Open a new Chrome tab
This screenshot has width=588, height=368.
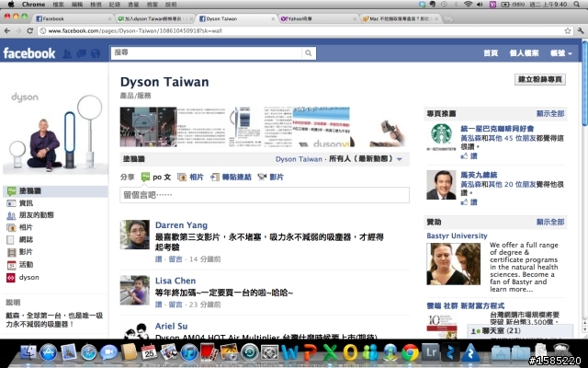click(448, 18)
